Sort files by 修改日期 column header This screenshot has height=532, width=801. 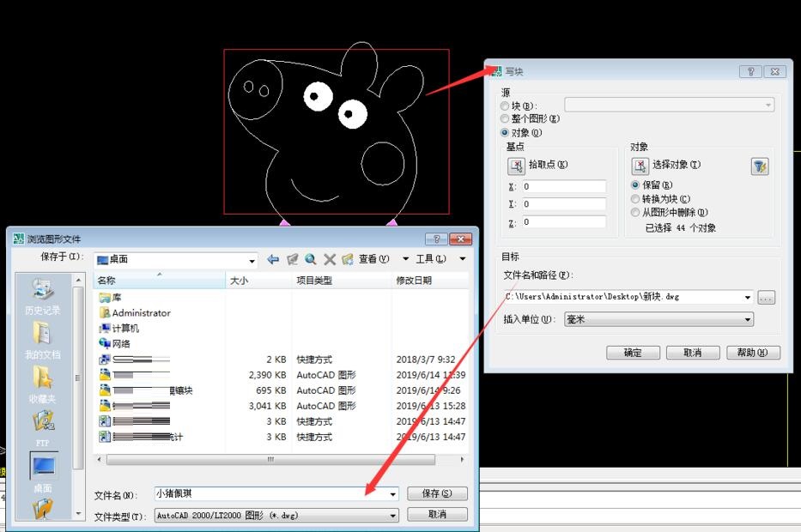430,281
